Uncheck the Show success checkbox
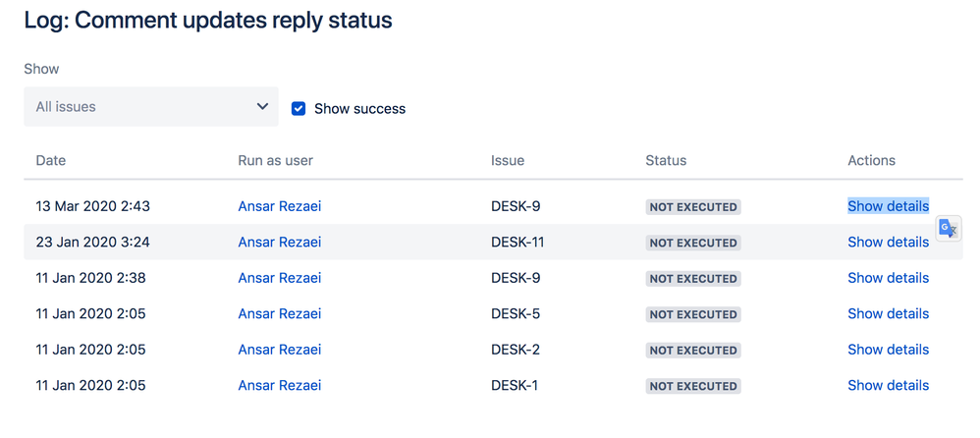The height and width of the screenshot is (438, 980). [x=299, y=109]
